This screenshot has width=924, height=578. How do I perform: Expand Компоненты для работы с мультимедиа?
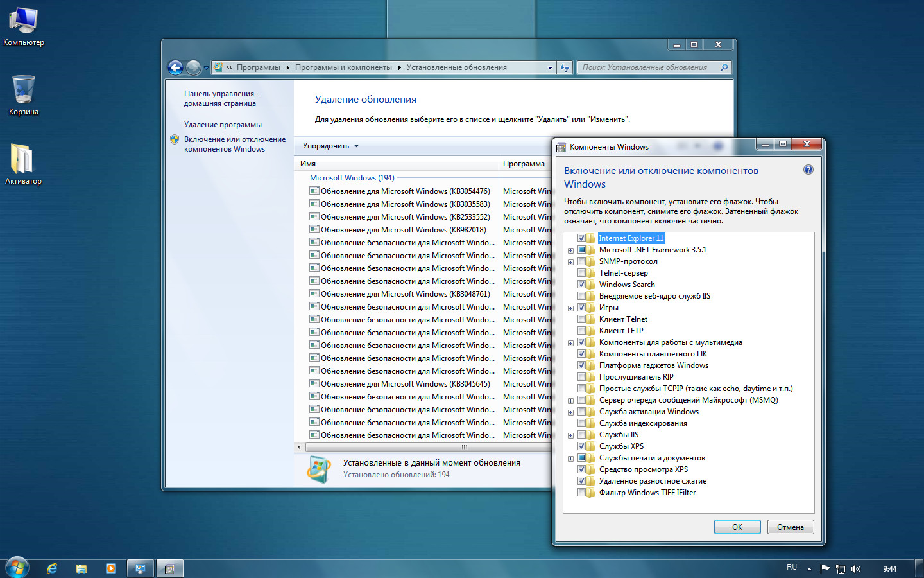[x=570, y=343]
